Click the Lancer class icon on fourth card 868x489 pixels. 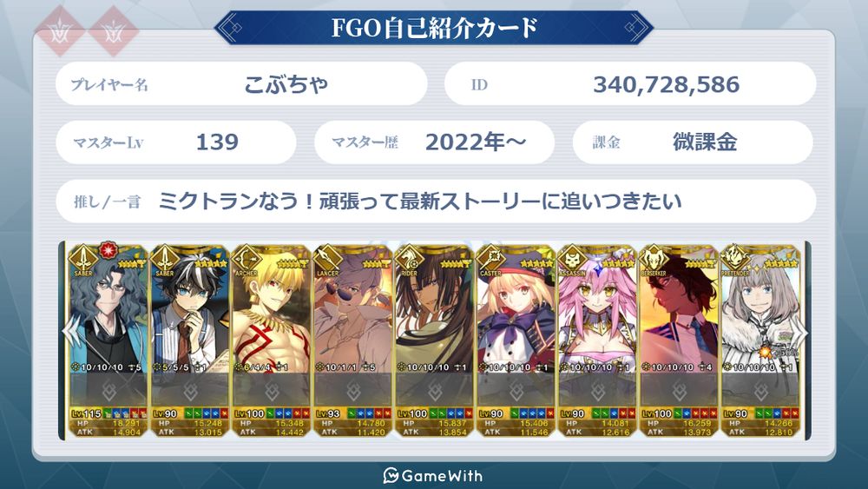(328, 257)
